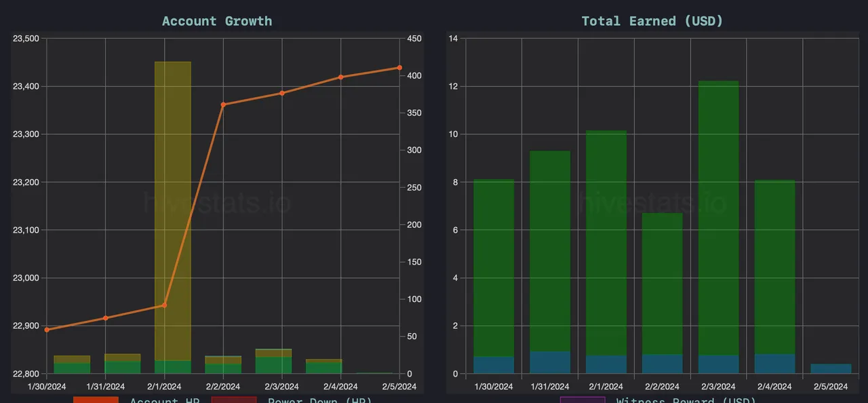This screenshot has height=403, width=868.
Task: Select the green bar segment for 2/3/2024 in Account Growth
Action: point(273,366)
